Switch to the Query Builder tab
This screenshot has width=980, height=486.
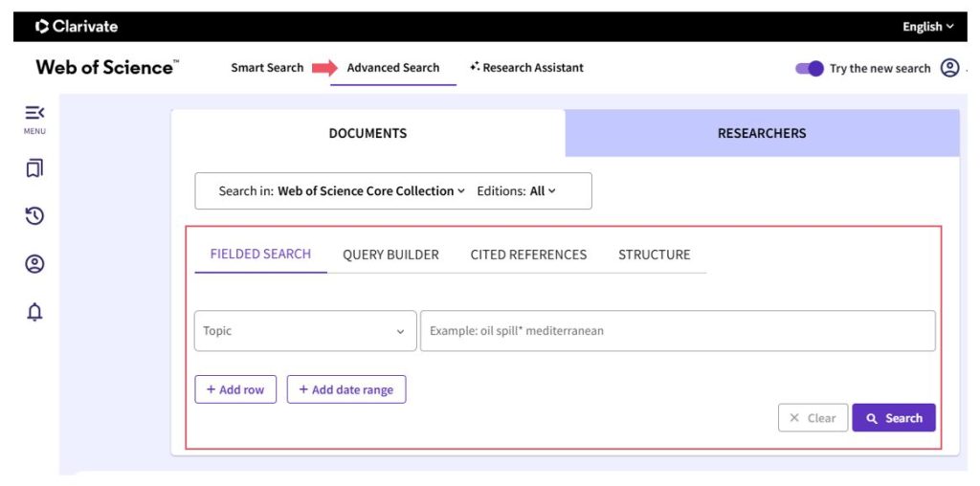pos(390,254)
